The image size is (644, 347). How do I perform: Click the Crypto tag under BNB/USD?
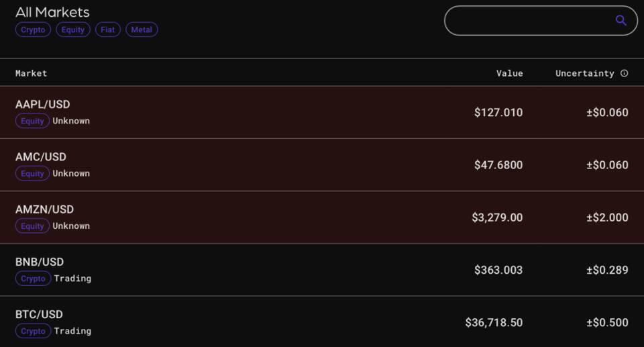coord(33,279)
